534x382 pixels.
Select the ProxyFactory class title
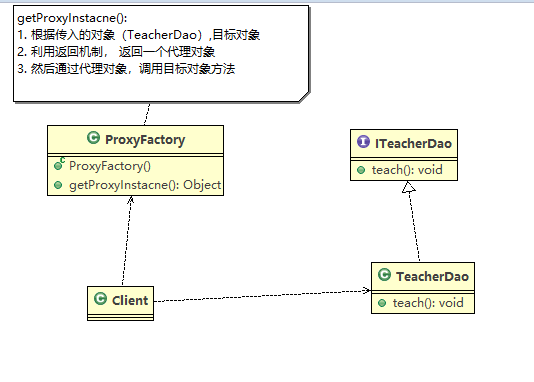tap(145, 140)
